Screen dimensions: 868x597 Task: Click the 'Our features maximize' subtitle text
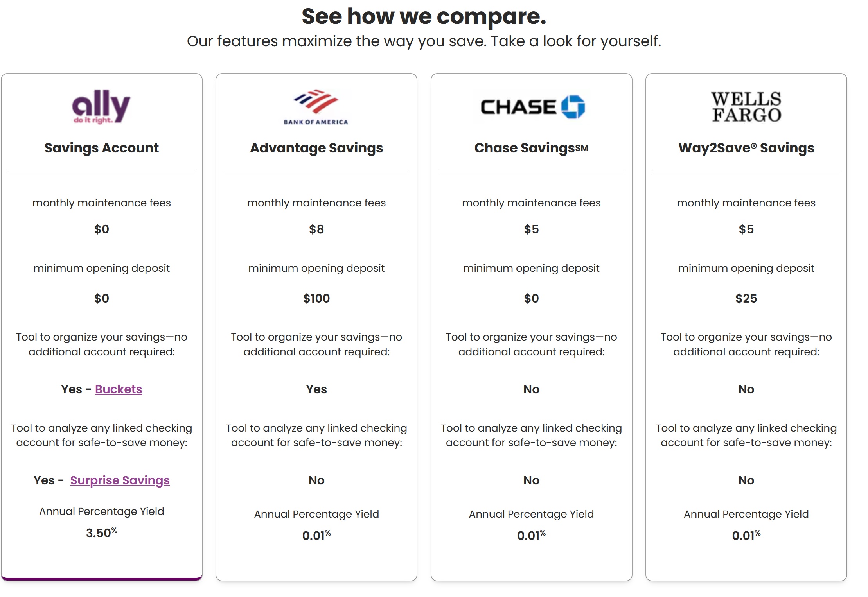click(424, 41)
